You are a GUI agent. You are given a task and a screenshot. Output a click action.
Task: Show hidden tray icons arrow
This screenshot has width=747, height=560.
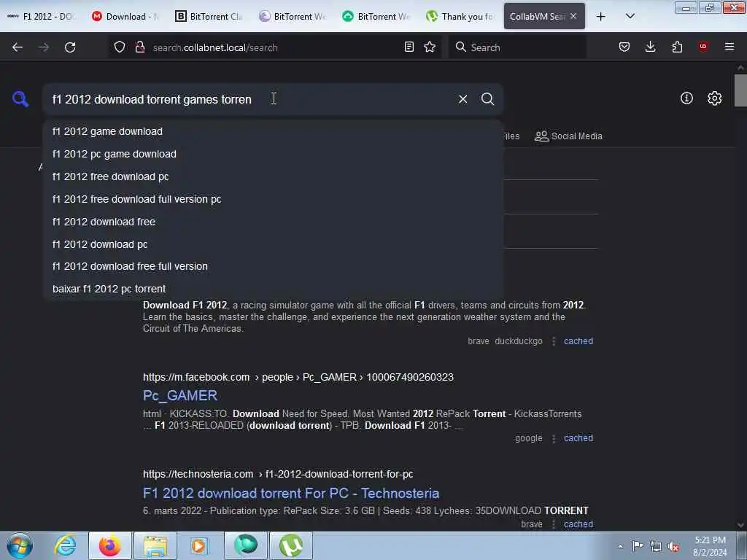point(620,546)
